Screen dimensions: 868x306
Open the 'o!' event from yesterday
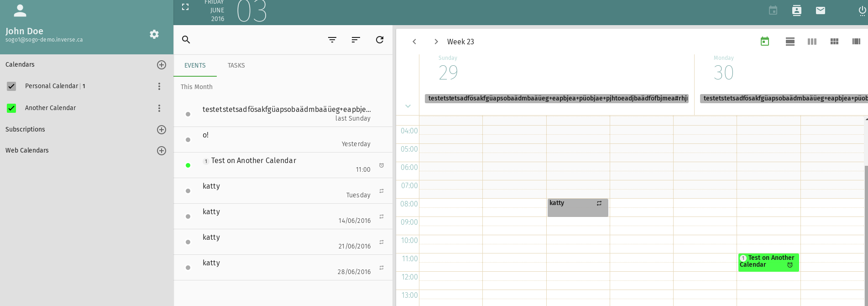pos(283,139)
